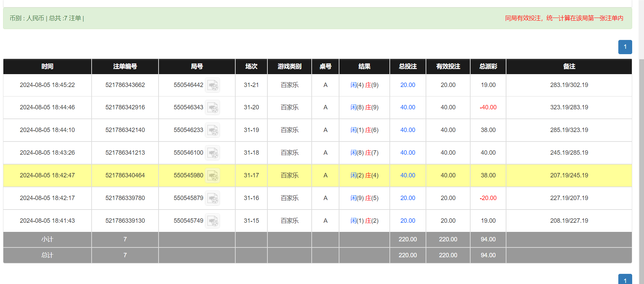644x284 pixels.
Task: Click replay icon in highlighted row 550545980
Action: tap(213, 176)
